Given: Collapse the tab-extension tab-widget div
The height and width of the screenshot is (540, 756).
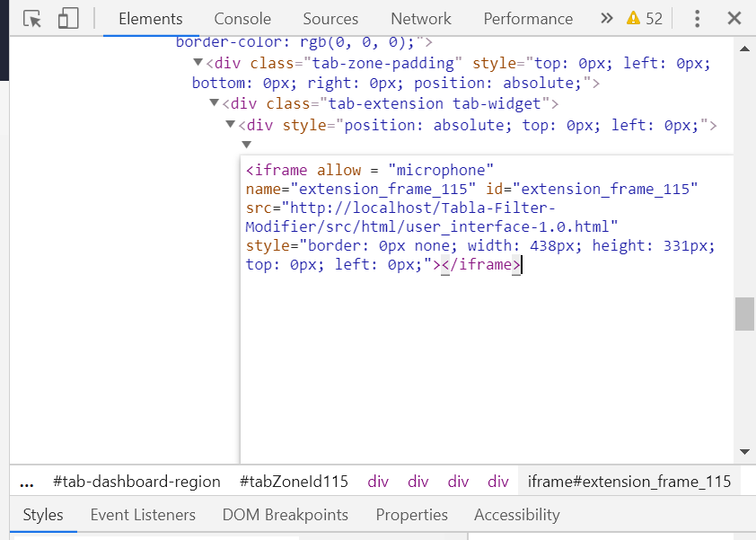Looking at the screenshot, I should click(x=214, y=102).
